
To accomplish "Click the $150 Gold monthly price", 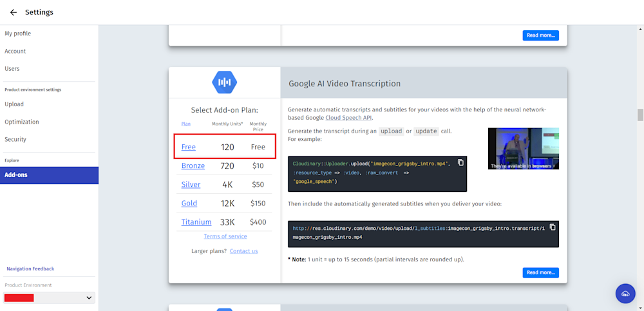I will coord(258,203).
